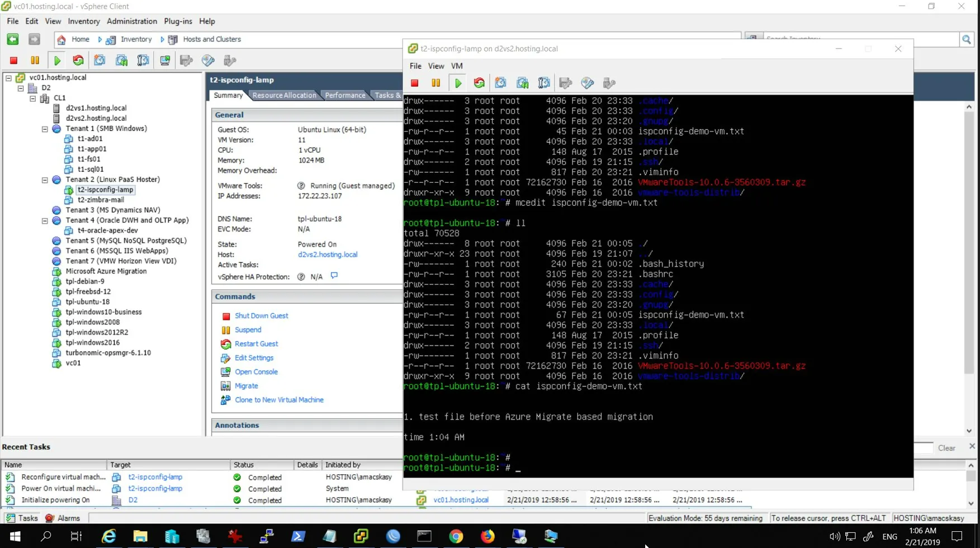
Task: Open Internet Explorer from the taskbar
Action: pyautogui.click(x=108, y=536)
